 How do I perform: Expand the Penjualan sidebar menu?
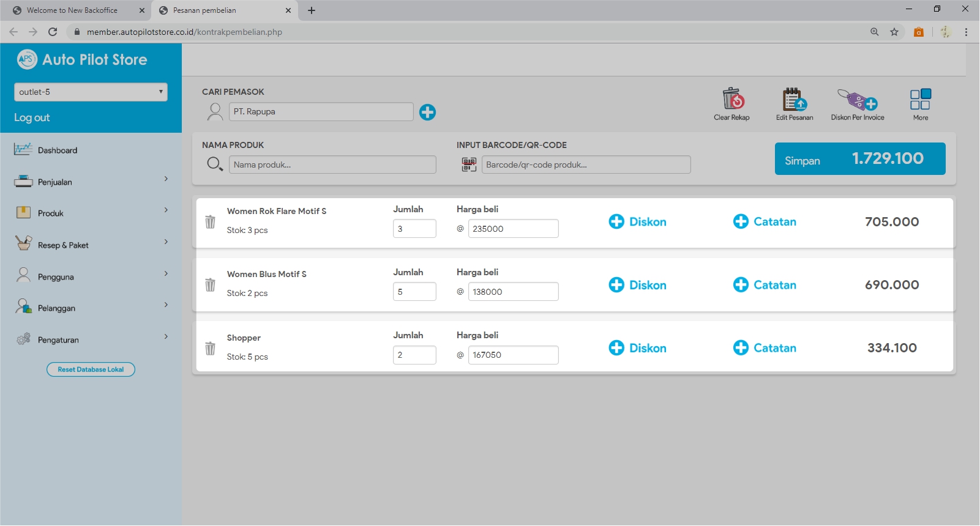[x=91, y=182]
